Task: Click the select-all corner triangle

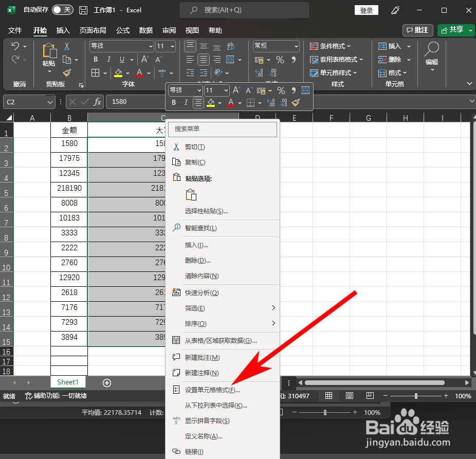Action: tap(9, 118)
